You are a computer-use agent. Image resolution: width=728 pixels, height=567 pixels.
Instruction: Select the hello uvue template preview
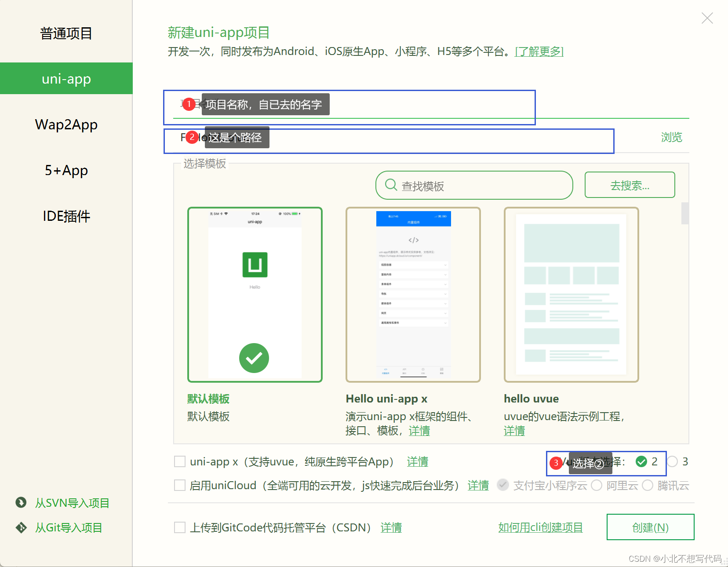[x=571, y=294]
